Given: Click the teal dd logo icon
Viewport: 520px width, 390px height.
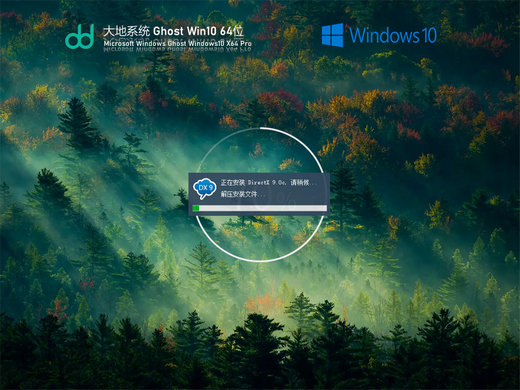Looking at the screenshot, I should click(x=80, y=36).
